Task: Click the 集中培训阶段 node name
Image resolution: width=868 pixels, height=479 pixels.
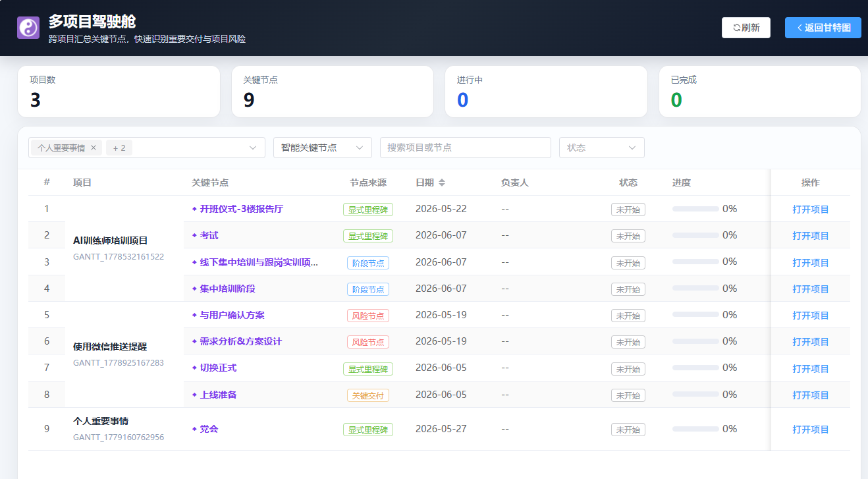Action: click(x=228, y=289)
